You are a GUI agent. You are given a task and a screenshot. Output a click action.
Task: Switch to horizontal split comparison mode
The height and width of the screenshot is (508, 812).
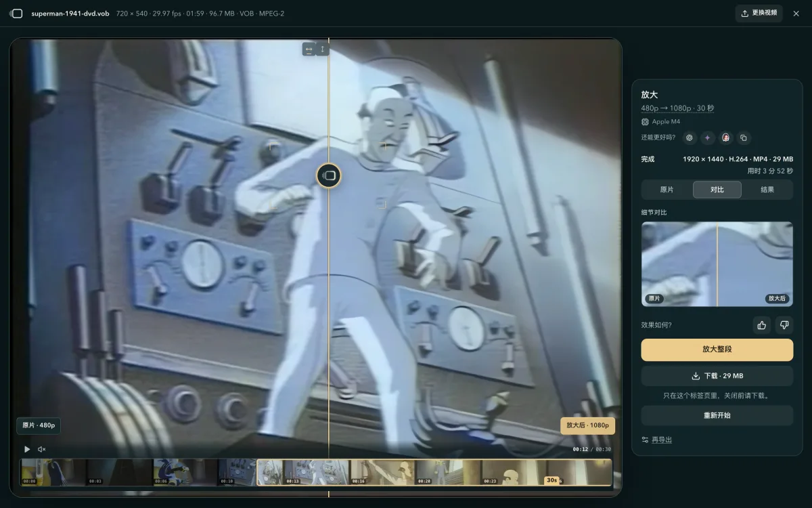point(309,49)
